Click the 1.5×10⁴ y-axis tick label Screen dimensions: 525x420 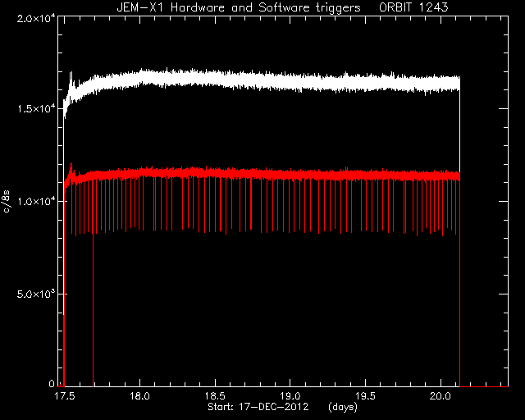click(36, 109)
